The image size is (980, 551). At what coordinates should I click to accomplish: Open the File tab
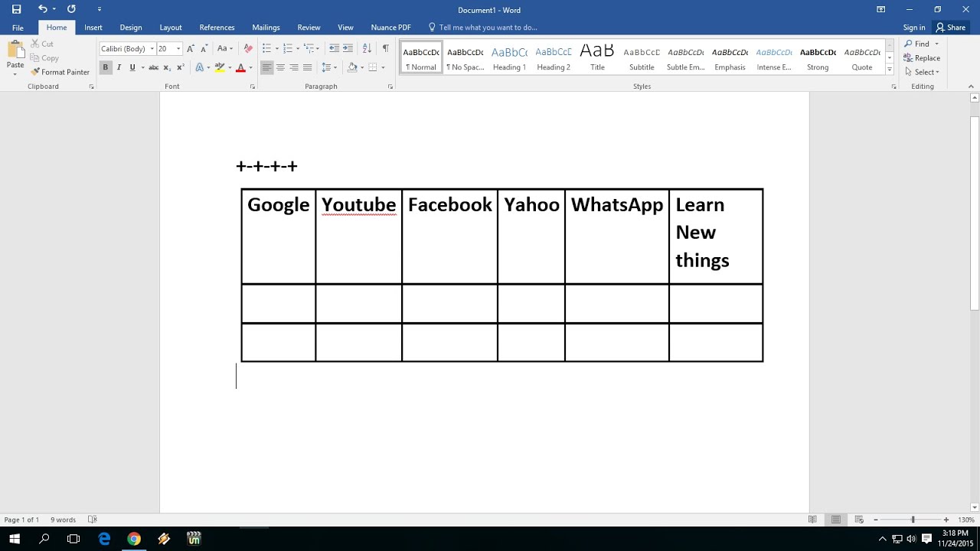pos(18,28)
